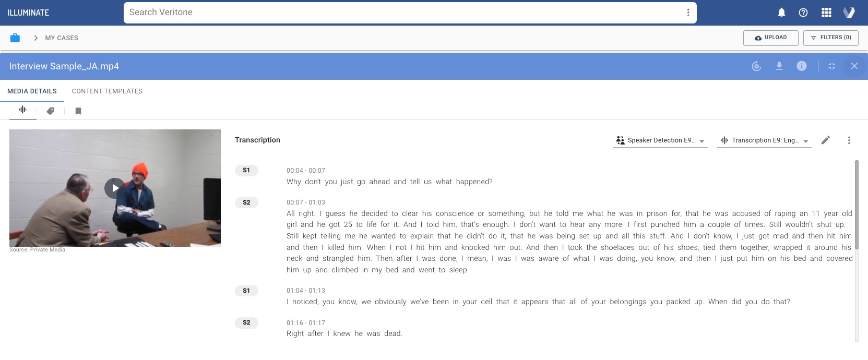The height and width of the screenshot is (360, 868).
Task: Click the Search Veritone input field
Action: click(x=402, y=13)
